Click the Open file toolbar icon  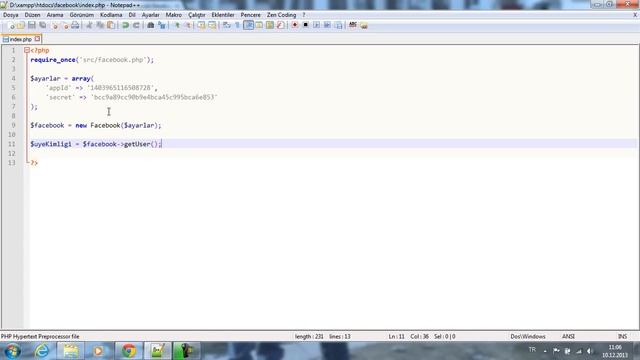[21, 25]
